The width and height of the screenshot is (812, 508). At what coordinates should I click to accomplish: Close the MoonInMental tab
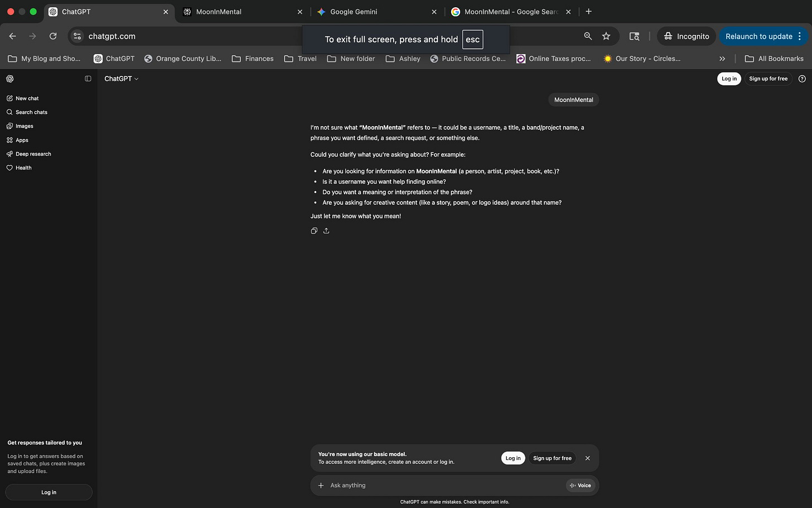pos(300,12)
